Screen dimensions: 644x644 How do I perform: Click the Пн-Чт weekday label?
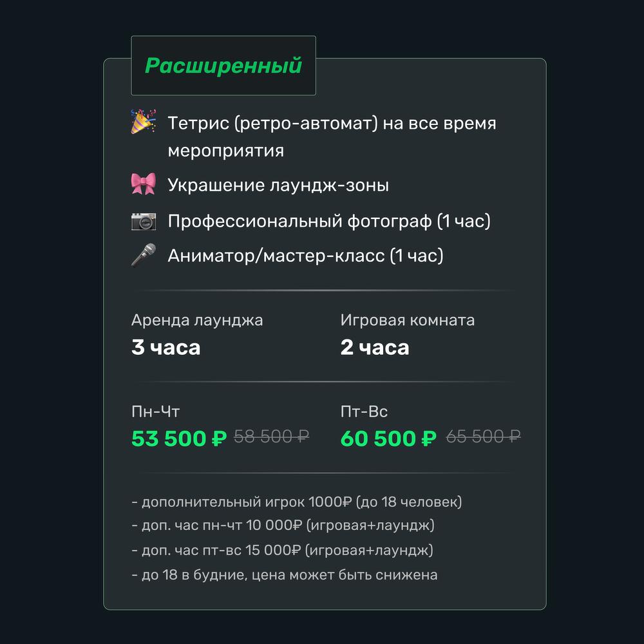151,412
